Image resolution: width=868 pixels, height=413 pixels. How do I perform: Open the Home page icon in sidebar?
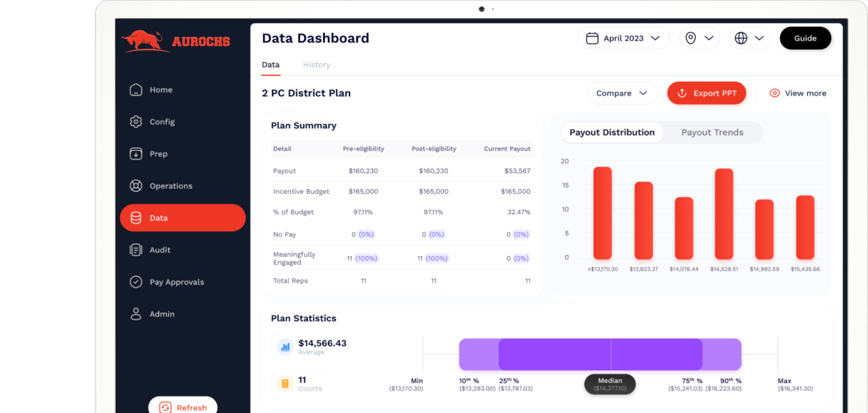click(136, 90)
